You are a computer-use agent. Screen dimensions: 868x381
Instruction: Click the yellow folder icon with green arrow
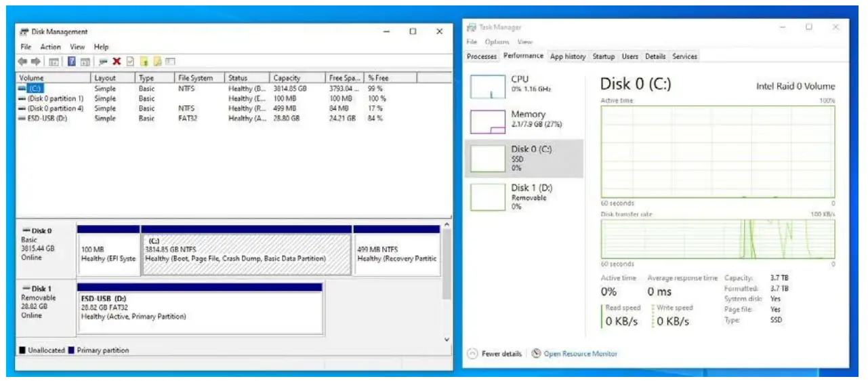pyautogui.click(x=144, y=62)
